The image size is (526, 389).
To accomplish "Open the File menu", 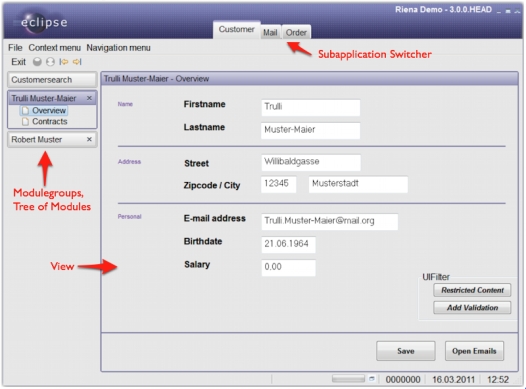I will click(15, 48).
